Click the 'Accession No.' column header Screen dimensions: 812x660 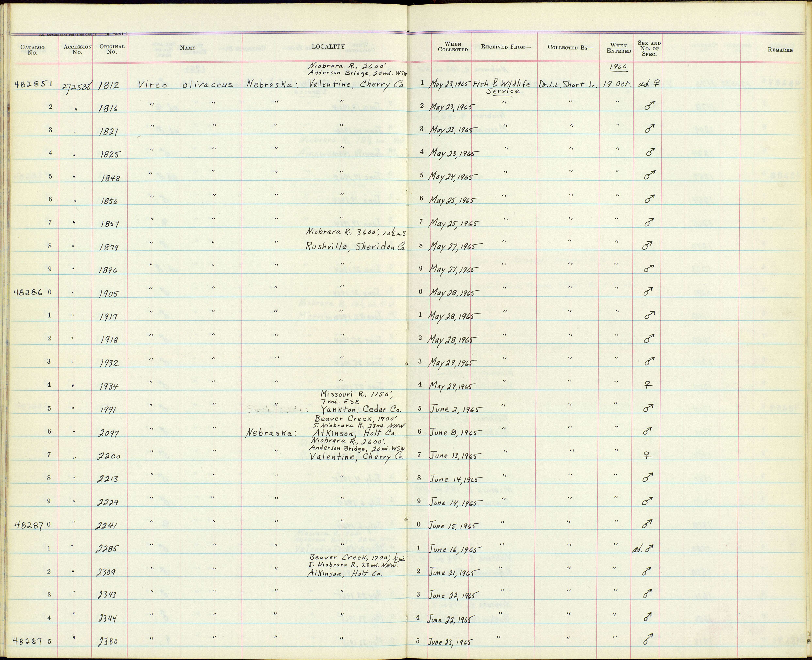(x=78, y=49)
